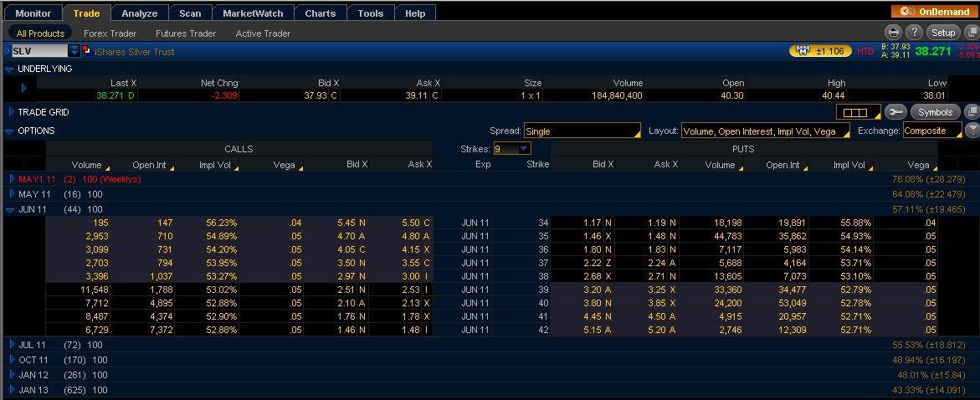
Task: Open the Active Trader sub-tab
Action: [x=263, y=33]
